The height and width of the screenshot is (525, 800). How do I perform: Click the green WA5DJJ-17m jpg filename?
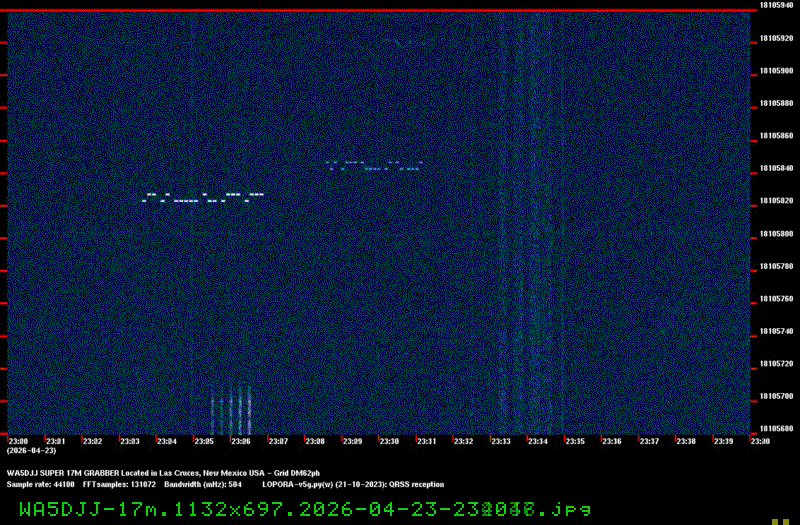pos(305,509)
